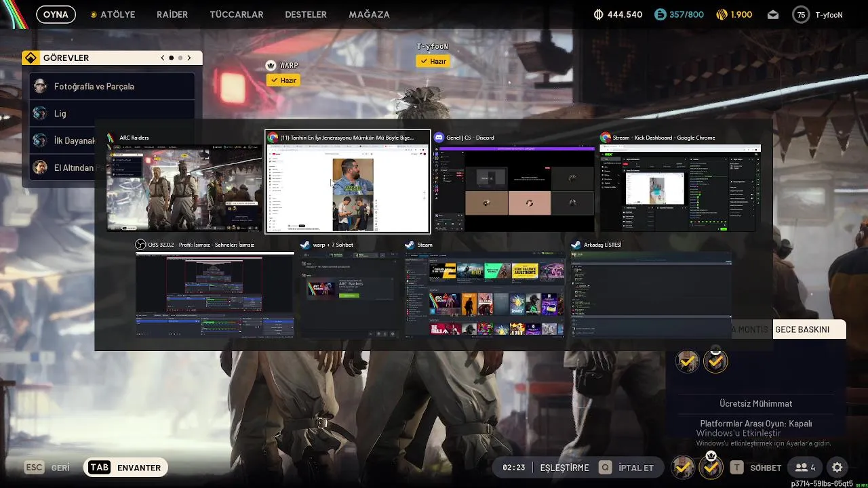The height and width of the screenshot is (488, 868).
Task: Open the DESTELER tab
Action: point(306,14)
